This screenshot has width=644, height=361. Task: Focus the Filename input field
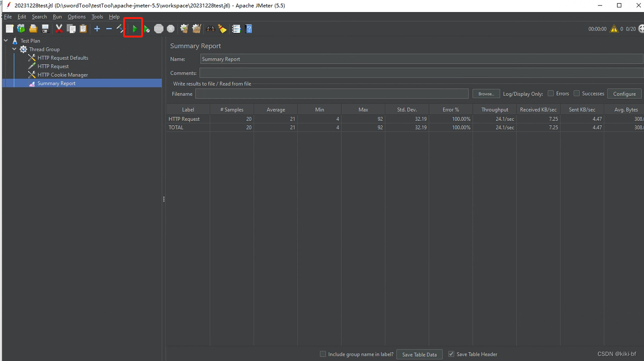(332, 93)
